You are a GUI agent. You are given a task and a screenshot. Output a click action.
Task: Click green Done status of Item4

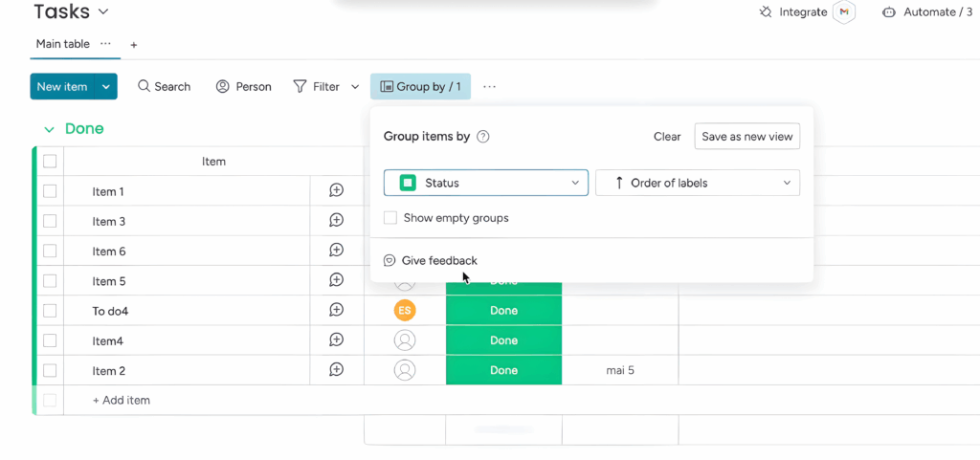[x=503, y=340]
